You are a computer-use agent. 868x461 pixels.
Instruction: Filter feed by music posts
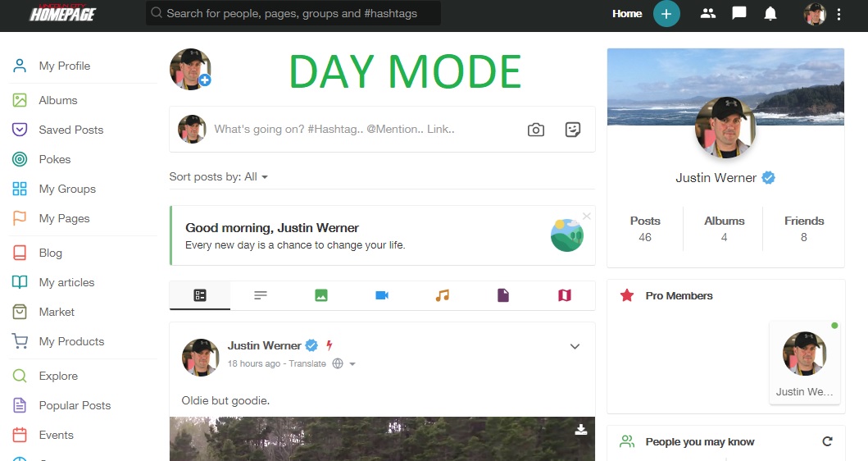click(x=443, y=295)
